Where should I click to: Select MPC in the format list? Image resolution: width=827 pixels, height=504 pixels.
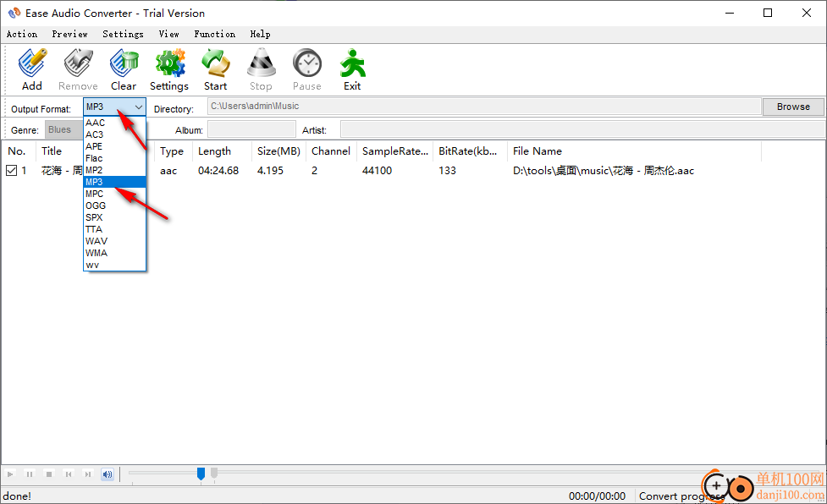point(114,194)
